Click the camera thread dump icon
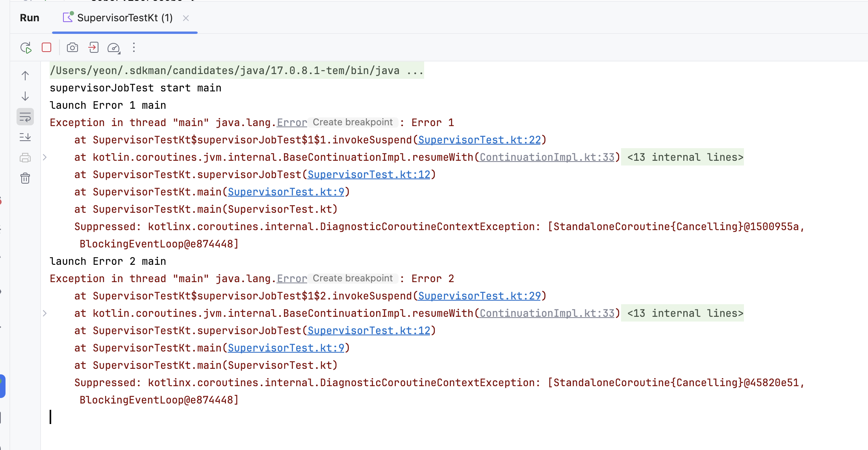Screen dimensions: 868x450 tap(72, 48)
